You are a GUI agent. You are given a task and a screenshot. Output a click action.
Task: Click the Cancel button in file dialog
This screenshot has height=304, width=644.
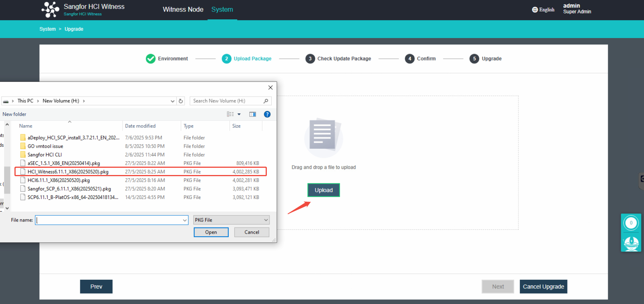pos(252,232)
